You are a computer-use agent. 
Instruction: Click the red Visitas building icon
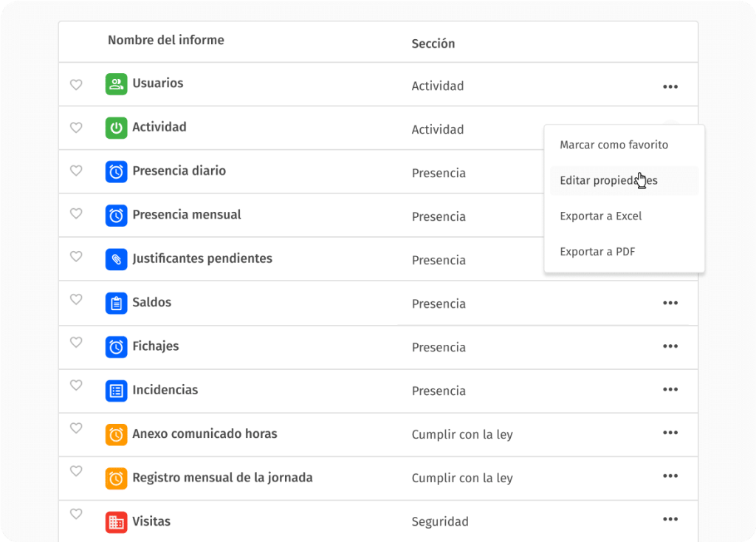(x=116, y=522)
